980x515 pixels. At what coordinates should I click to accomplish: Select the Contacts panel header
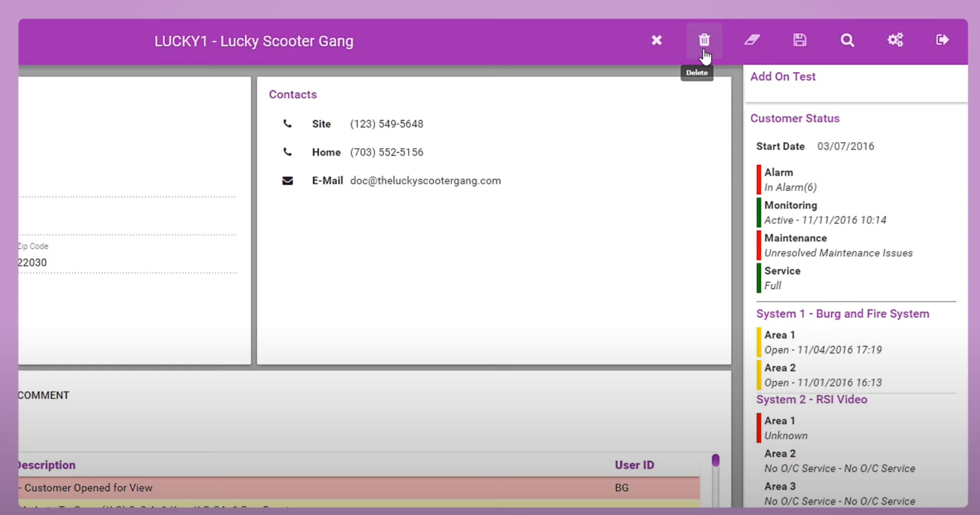pos(293,94)
